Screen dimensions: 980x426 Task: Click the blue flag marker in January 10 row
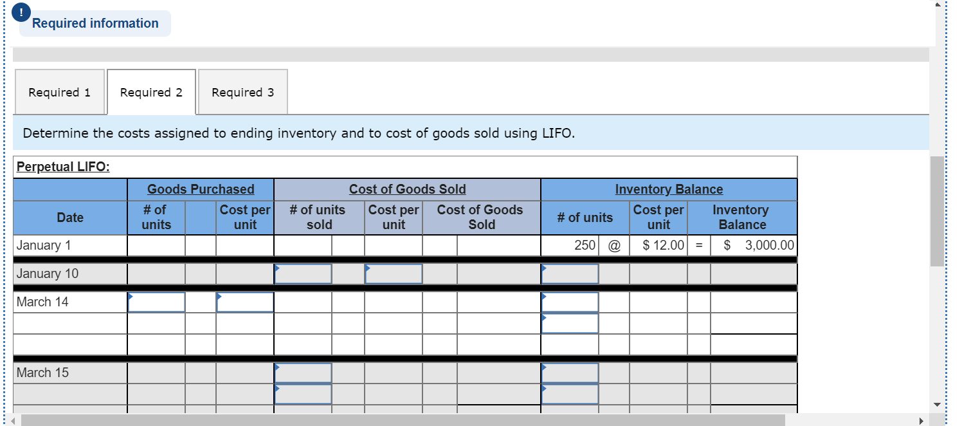point(277,268)
